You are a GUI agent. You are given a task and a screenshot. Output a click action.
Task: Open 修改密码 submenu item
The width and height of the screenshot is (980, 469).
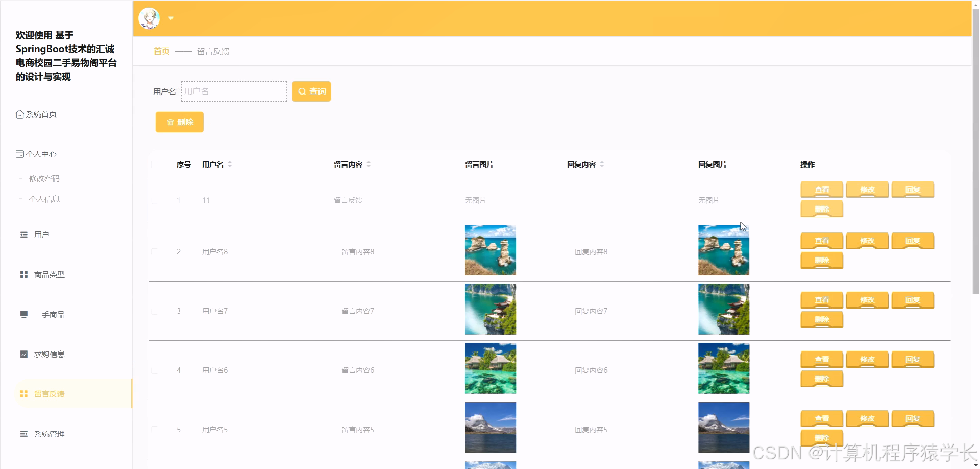coord(44,178)
